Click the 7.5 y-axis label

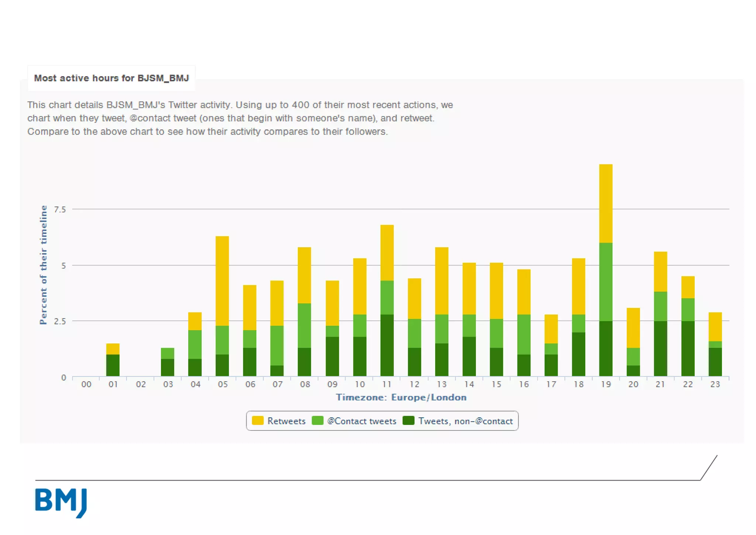(x=60, y=210)
